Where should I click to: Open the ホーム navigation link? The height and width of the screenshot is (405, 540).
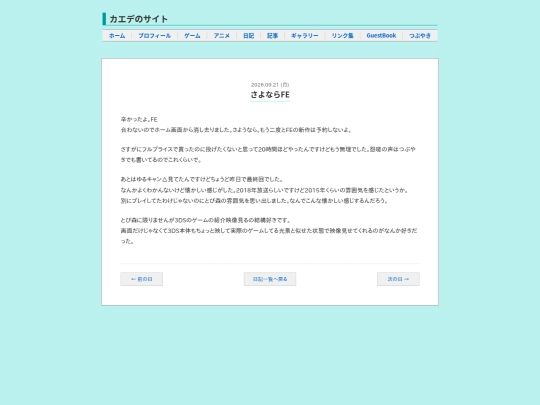pos(117,36)
